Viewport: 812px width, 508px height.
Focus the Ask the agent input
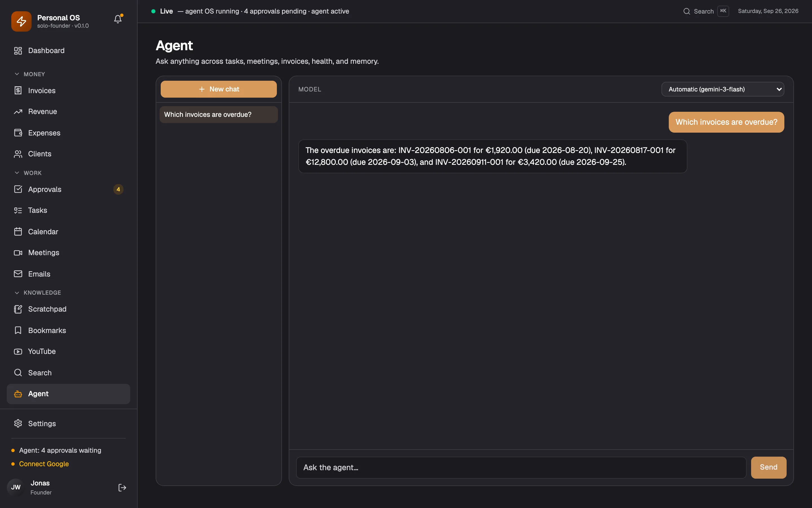coord(521,467)
